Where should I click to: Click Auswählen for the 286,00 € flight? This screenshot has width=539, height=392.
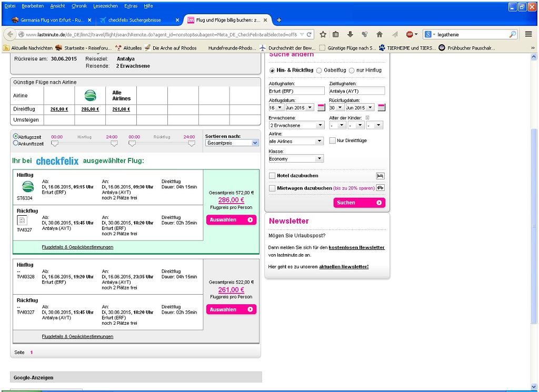[x=231, y=220]
